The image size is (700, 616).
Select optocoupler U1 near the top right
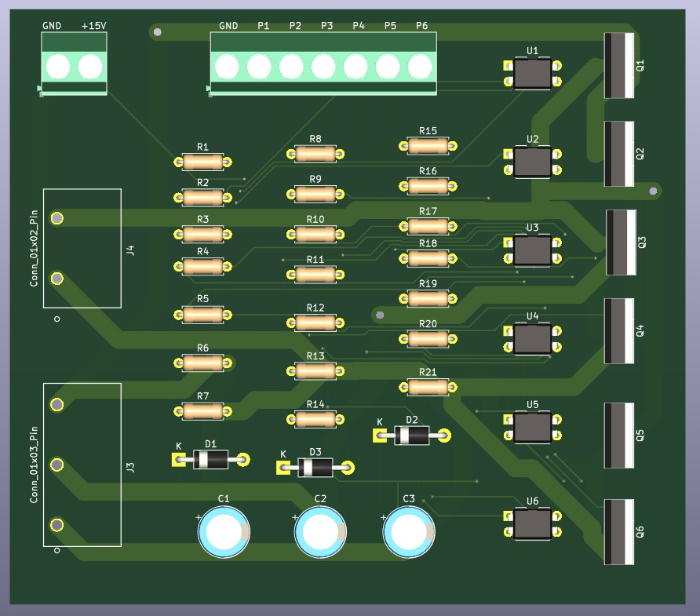point(532,72)
